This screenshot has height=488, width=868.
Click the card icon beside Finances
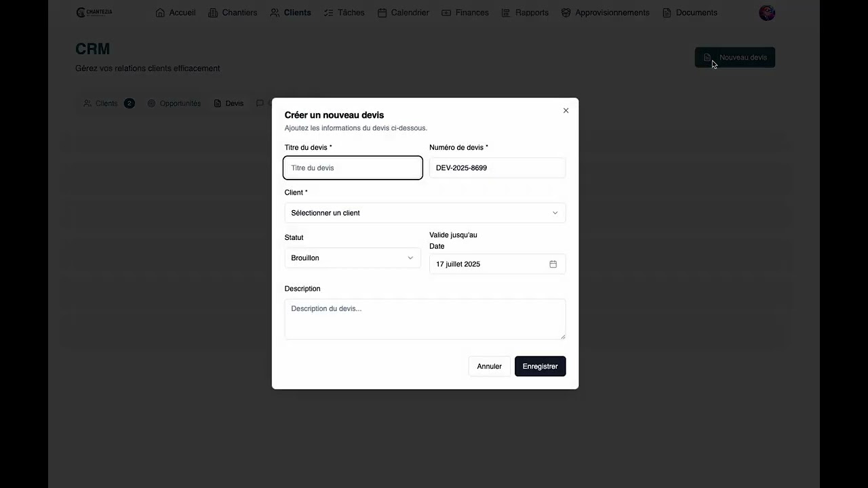(x=446, y=13)
